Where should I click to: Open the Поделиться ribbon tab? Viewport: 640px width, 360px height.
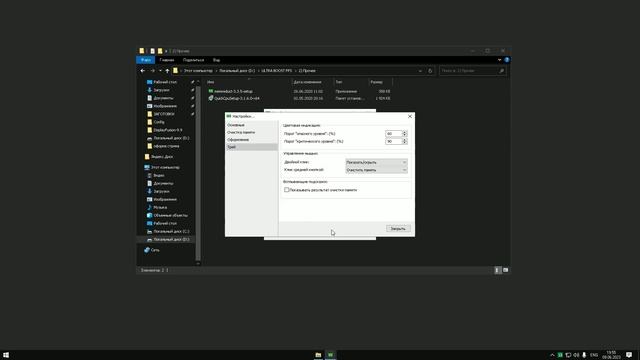pyautogui.click(x=193, y=60)
